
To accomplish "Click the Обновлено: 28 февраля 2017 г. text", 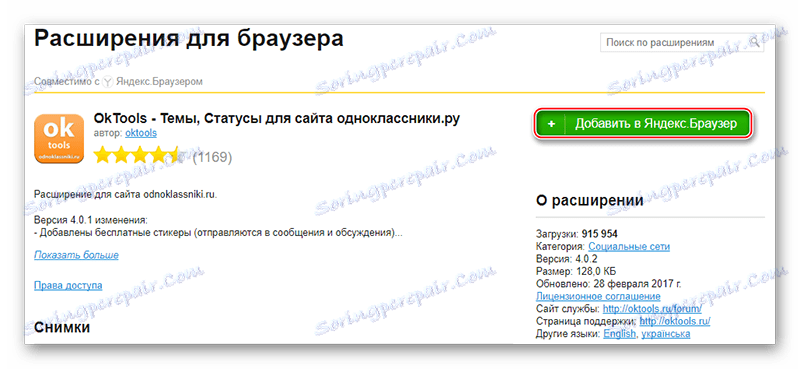I will [609, 284].
